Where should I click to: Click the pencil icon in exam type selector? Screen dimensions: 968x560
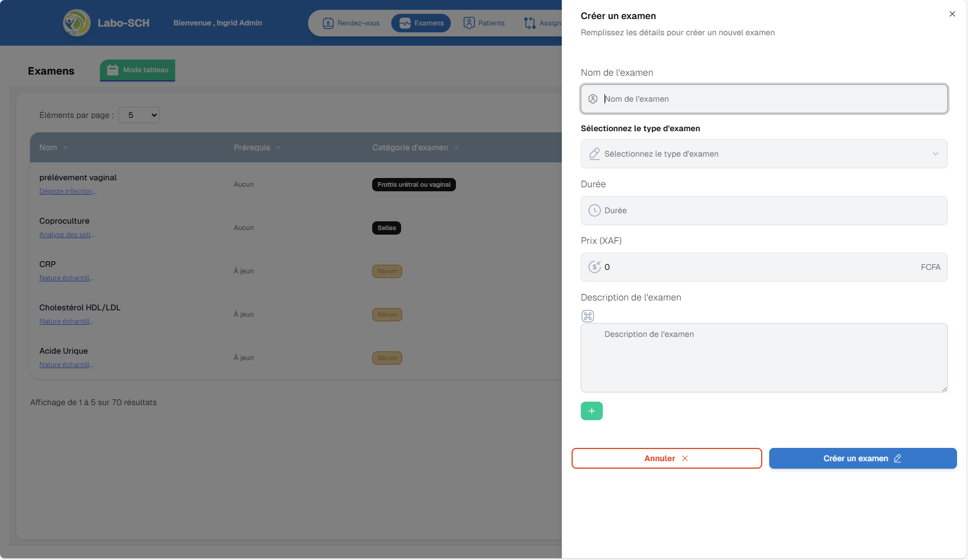pyautogui.click(x=594, y=154)
